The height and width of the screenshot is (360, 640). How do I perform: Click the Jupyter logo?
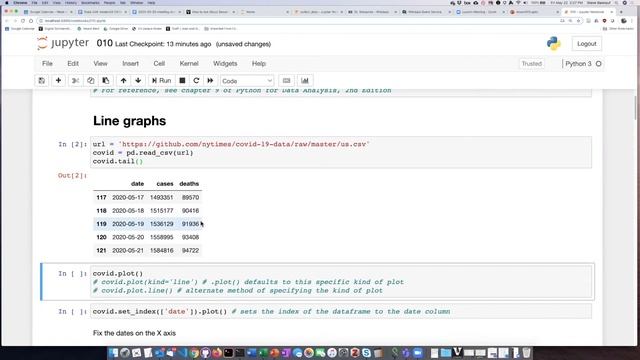63,43
